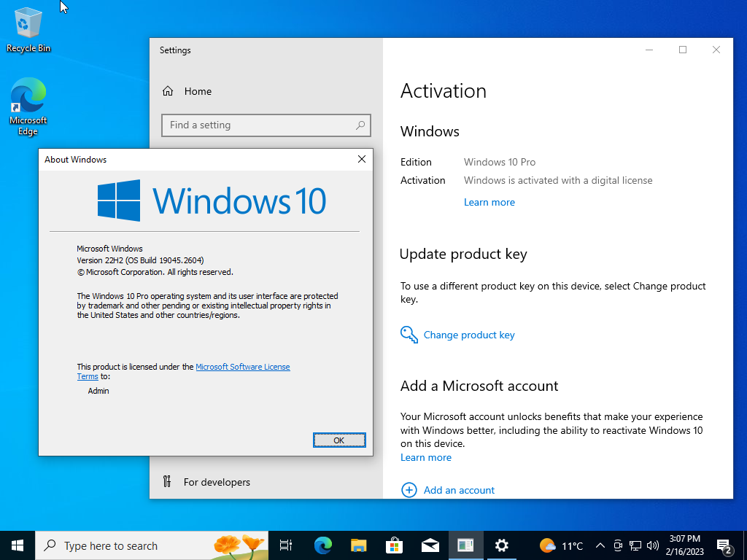
Task: Switch to the winver taskbar window icon
Action: click(465, 545)
